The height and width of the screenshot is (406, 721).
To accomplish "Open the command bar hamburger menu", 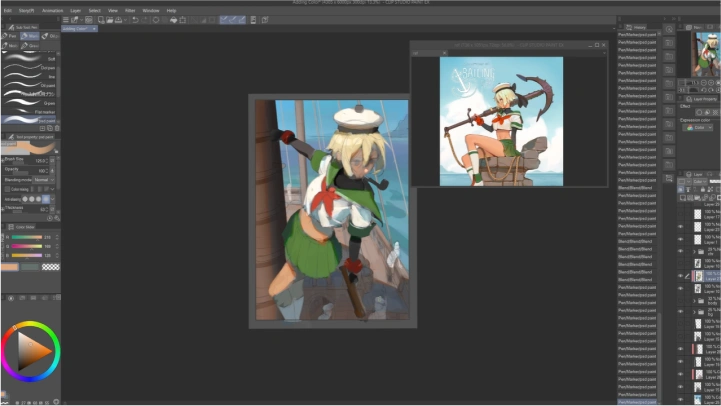I will (66, 20).
